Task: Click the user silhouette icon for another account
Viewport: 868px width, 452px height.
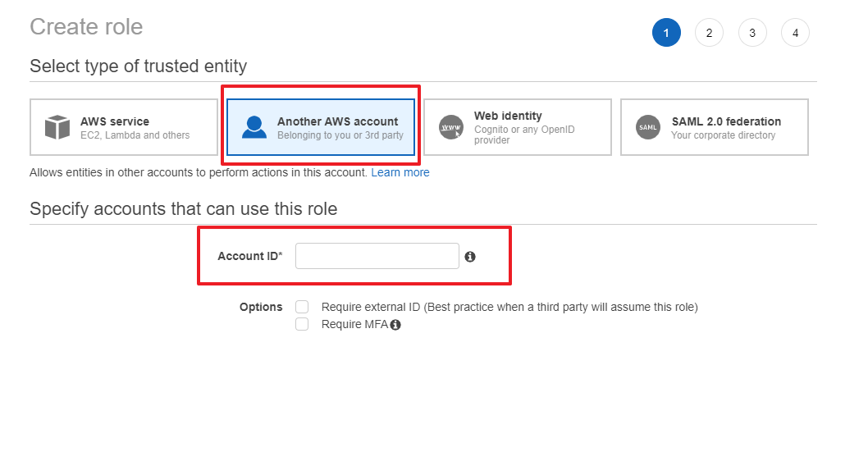Action: click(254, 127)
